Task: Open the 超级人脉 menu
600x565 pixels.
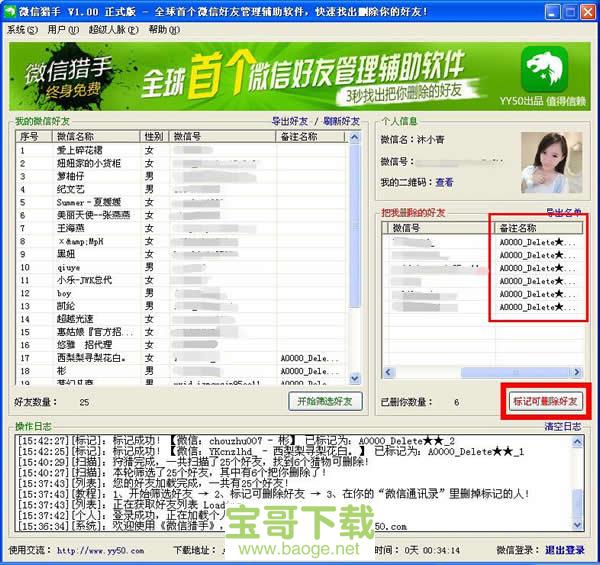Action: coord(108,30)
